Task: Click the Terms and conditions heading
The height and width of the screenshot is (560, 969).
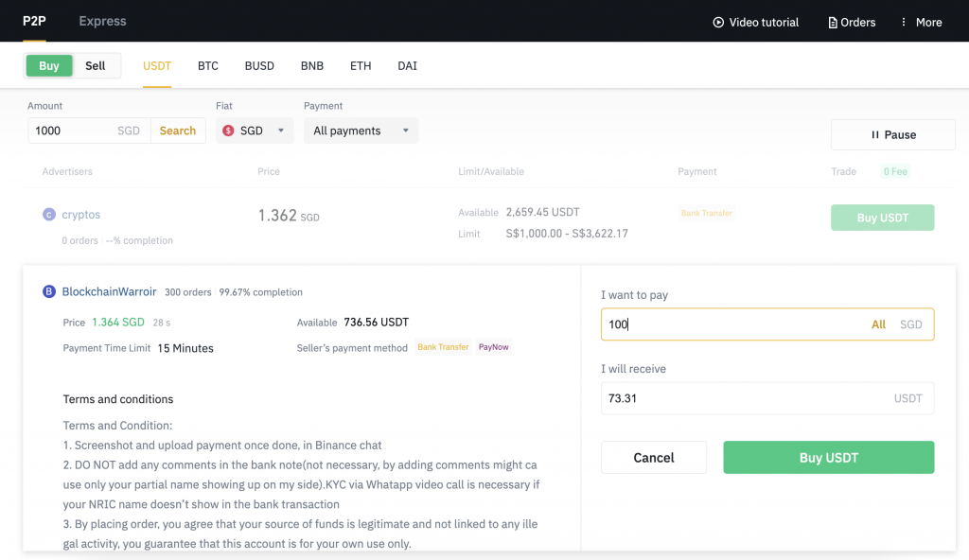Action: [118, 399]
